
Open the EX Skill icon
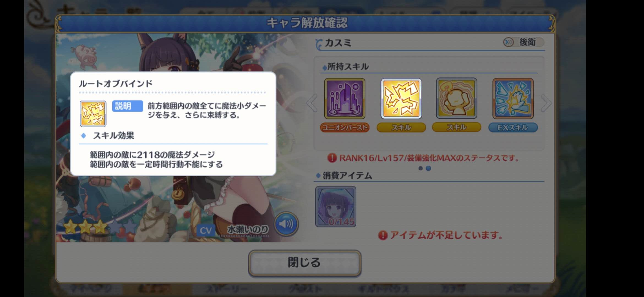[513, 98]
